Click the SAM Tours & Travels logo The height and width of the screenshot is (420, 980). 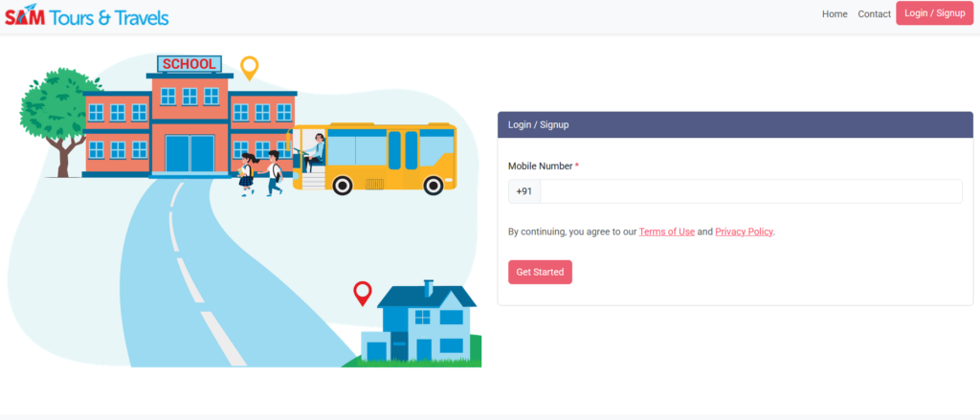tap(87, 17)
